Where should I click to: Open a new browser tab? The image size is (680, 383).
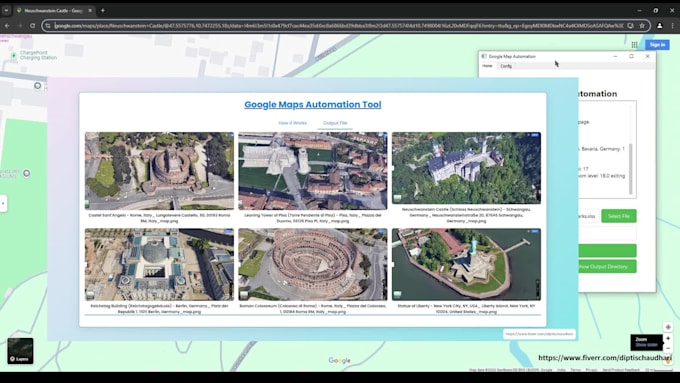[x=103, y=10]
